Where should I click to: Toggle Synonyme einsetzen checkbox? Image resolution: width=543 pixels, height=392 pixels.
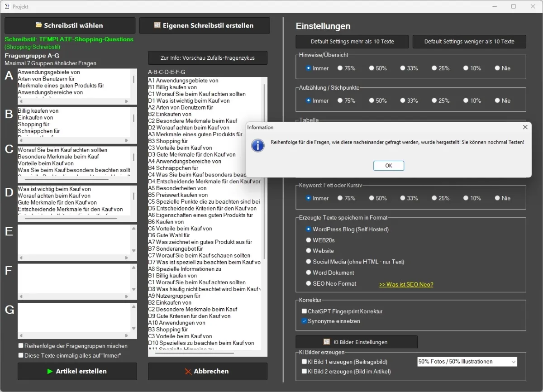tap(305, 321)
